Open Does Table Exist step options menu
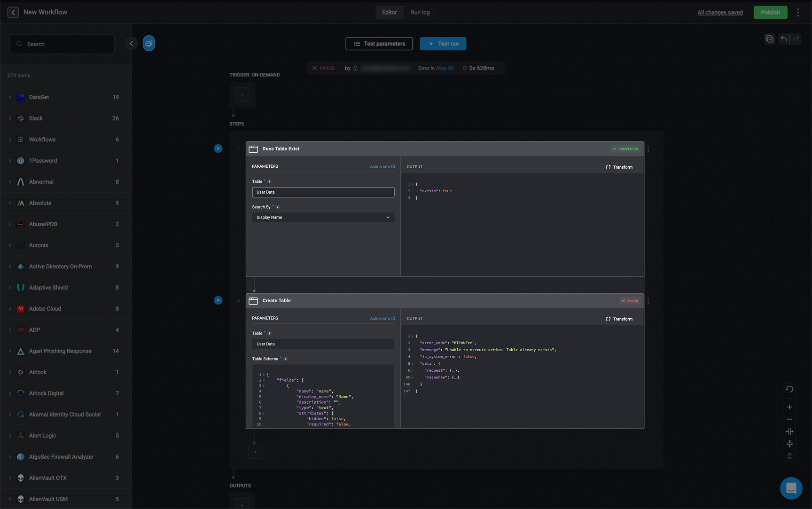 click(x=648, y=149)
